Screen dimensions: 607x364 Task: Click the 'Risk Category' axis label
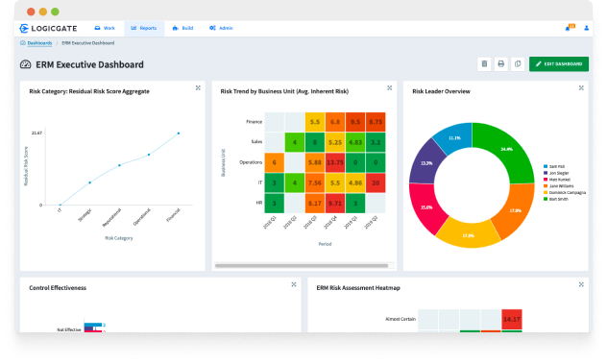click(x=119, y=238)
